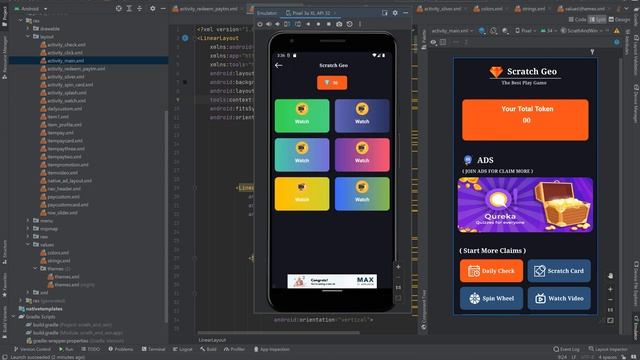Viewport: 640px width, 360px height.
Task: Open the Problems tool window
Action: point(121,349)
